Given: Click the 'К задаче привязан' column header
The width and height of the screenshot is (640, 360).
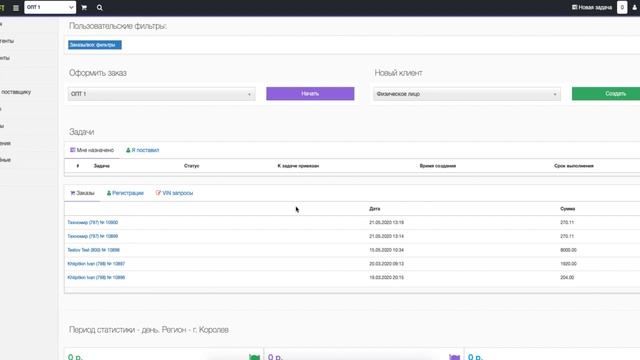Looking at the screenshot, I should [298, 166].
